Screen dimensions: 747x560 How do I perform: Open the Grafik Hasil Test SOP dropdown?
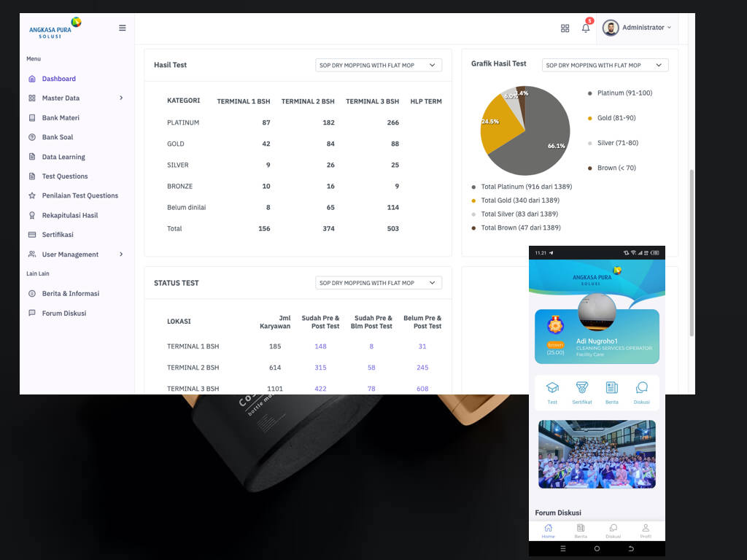coord(605,65)
